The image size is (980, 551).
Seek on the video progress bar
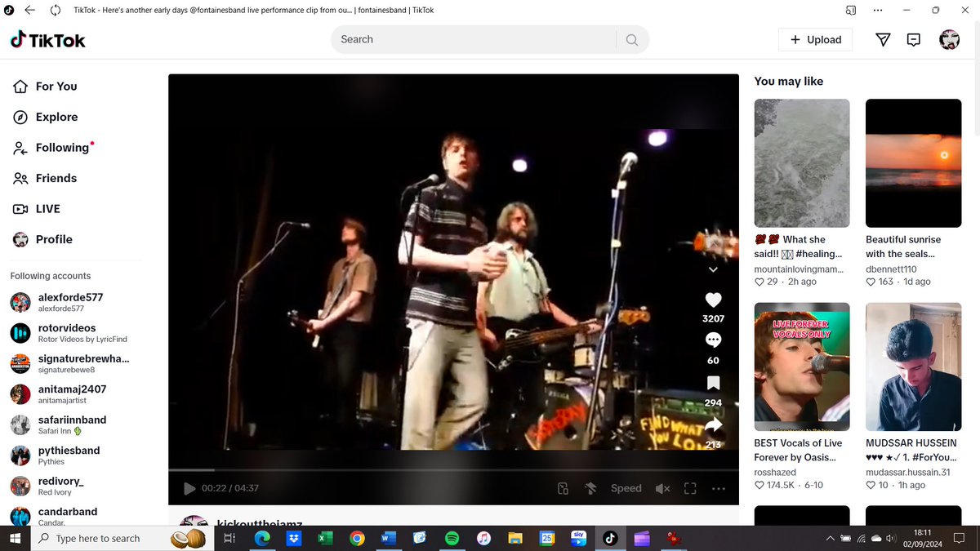click(x=453, y=469)
